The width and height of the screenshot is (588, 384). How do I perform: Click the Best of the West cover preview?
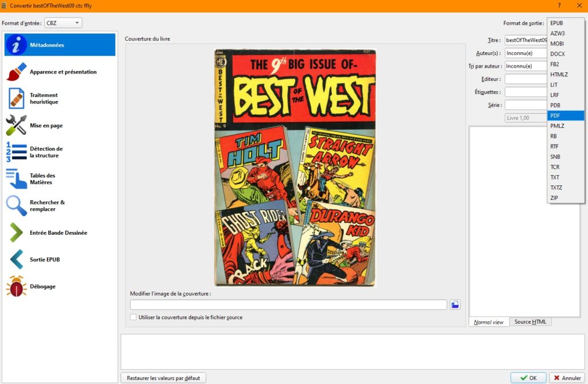point(295,167)
